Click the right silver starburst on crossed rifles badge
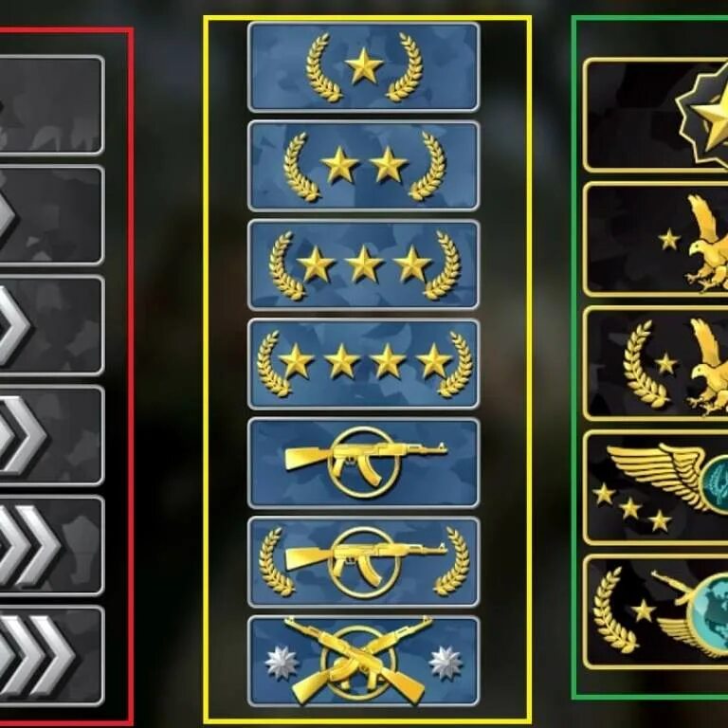The width and height of the screenshot is (728, 728). pyautogui.click(x=446, y=662)
